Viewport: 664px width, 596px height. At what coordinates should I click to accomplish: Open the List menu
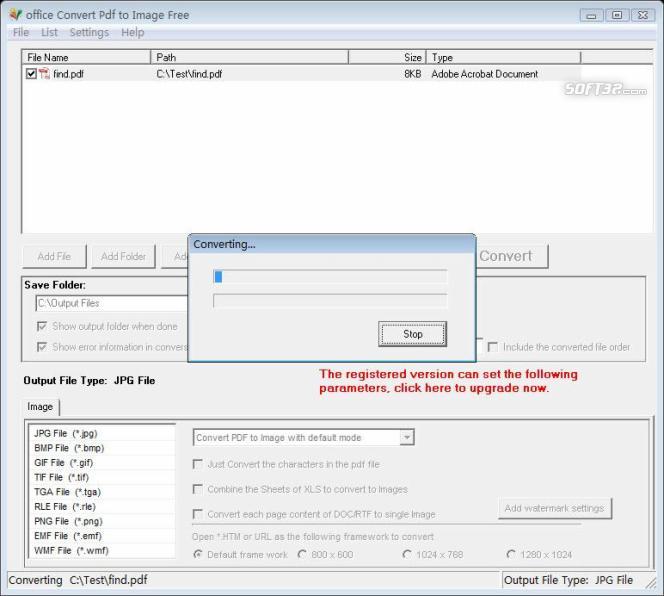(x=49, y=32)
